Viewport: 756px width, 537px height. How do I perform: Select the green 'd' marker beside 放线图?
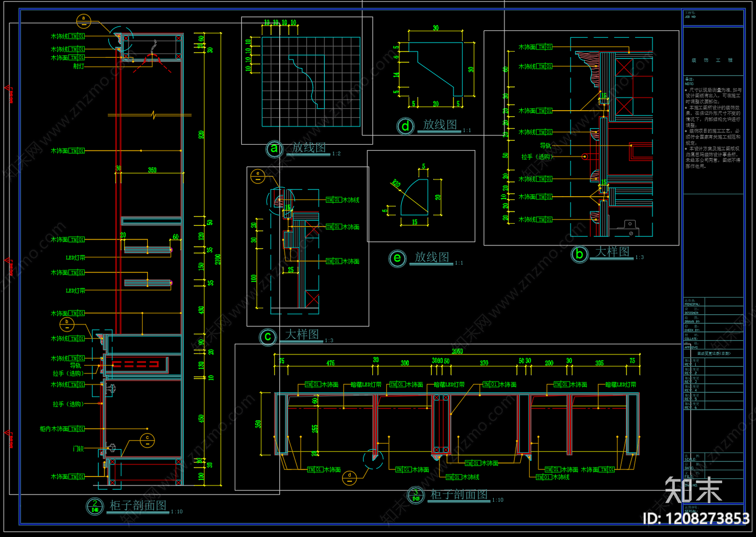(x=405, y=126)
